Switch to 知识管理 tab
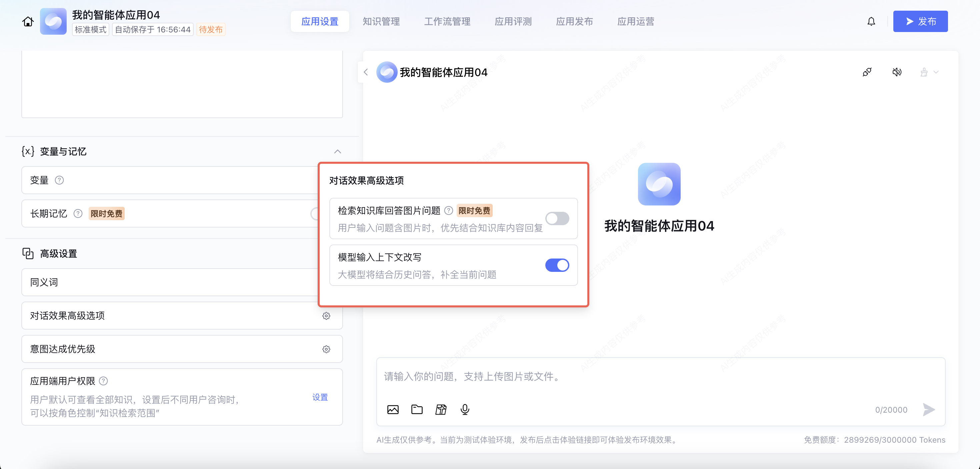The height and width of the screenshot is (469, 980). (381, 21)
